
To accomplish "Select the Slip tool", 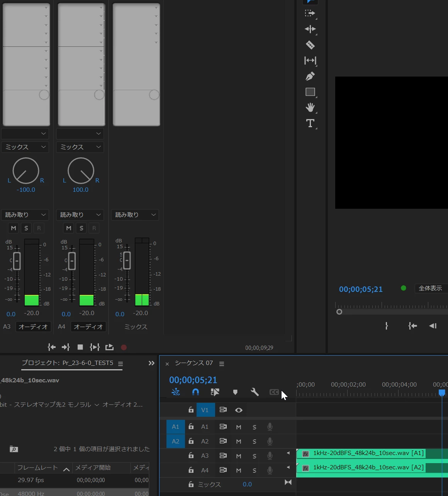I will tap(310, 60).
